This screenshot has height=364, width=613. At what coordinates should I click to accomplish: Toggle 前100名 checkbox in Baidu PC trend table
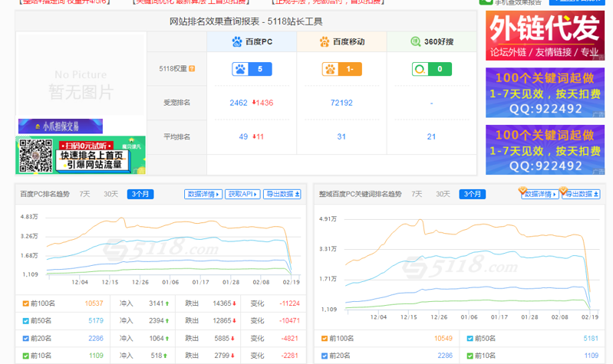pyautogui.click(x=26, y=303)
